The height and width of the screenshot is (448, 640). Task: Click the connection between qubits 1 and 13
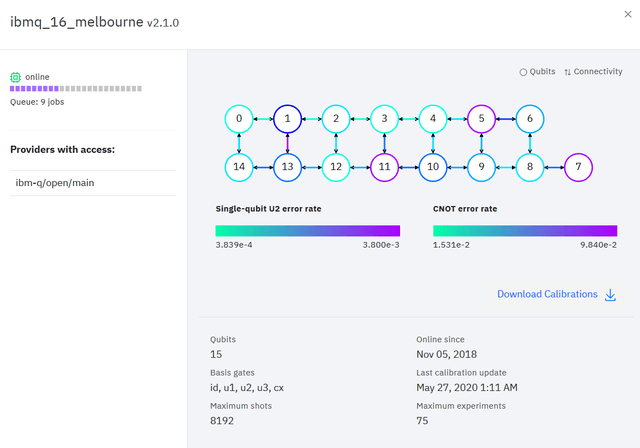click(x=287, y=143)
